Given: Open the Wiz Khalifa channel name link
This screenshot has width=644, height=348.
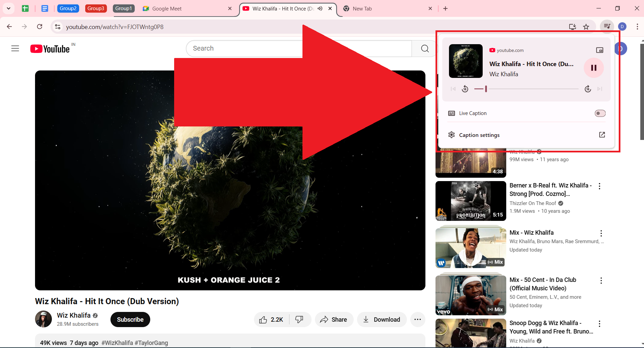Looking at the screenshot, I should click(74, 315).
